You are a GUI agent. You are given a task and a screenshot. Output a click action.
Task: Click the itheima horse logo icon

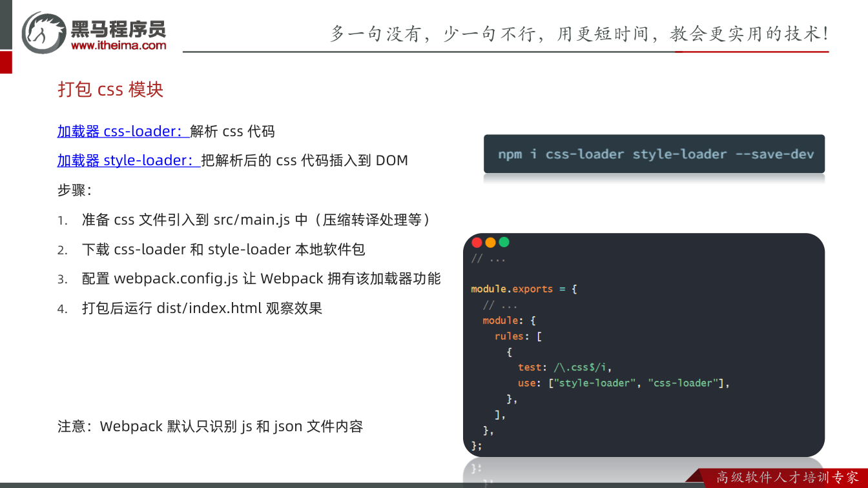tap(44, 31)
